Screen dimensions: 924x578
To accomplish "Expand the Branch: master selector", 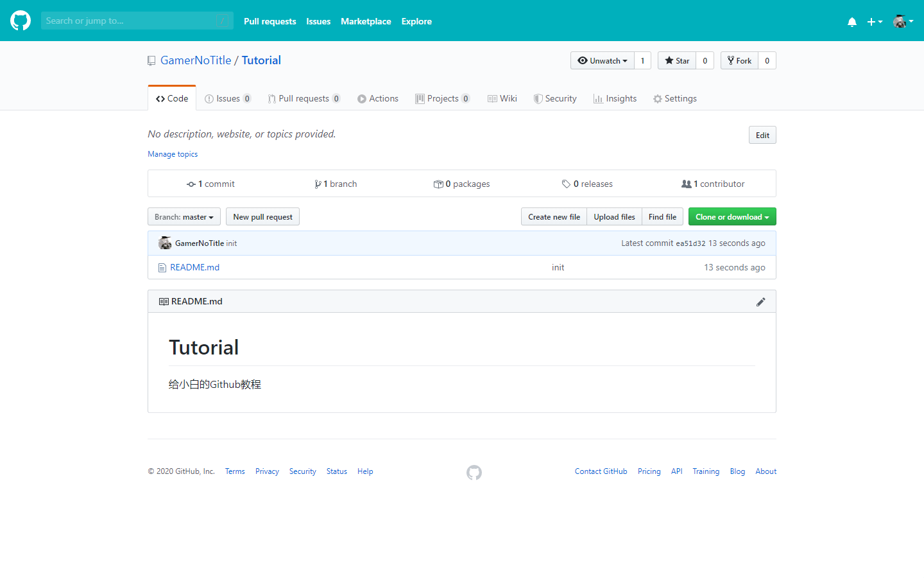I will coord(184,217).
